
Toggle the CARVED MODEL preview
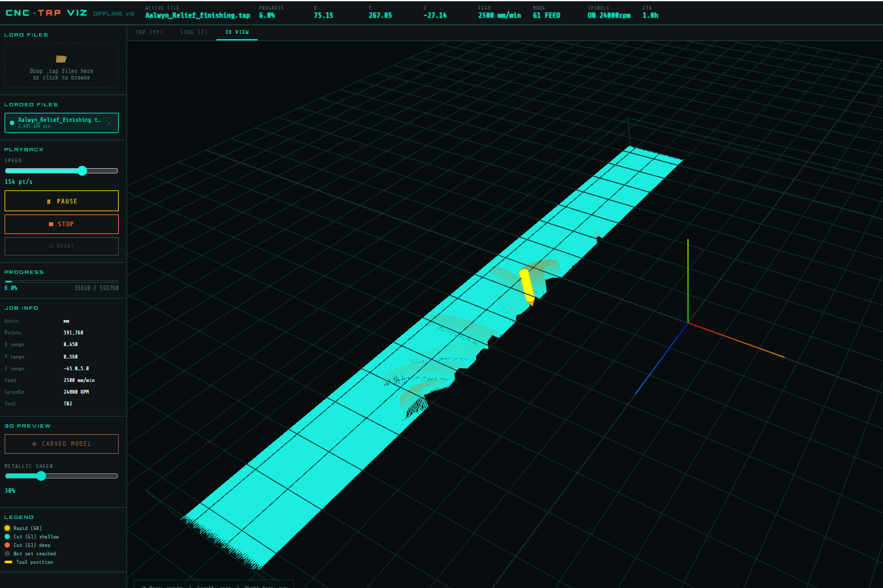61,443
